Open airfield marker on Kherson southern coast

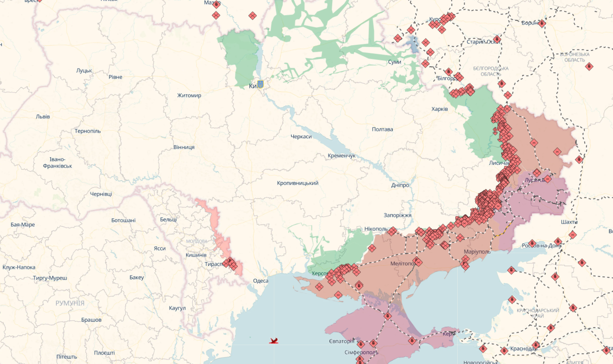click(338, 295)
